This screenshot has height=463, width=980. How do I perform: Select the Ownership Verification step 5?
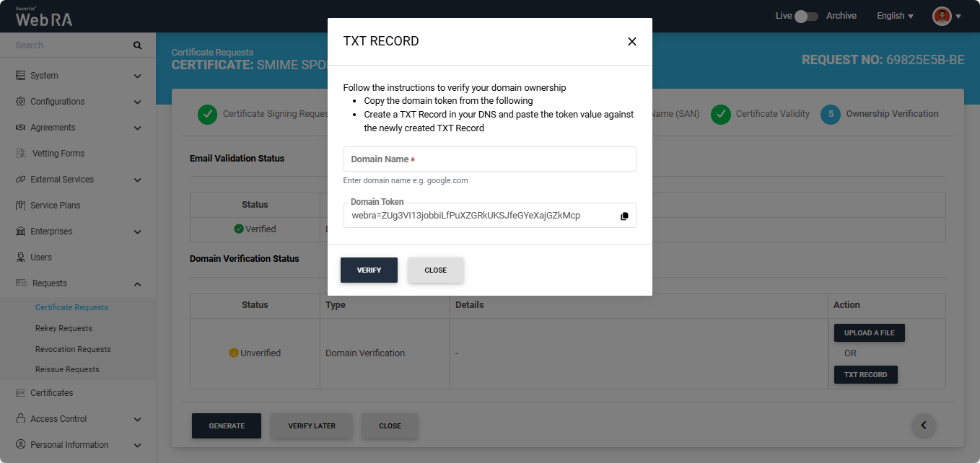(x=831, y=114)
